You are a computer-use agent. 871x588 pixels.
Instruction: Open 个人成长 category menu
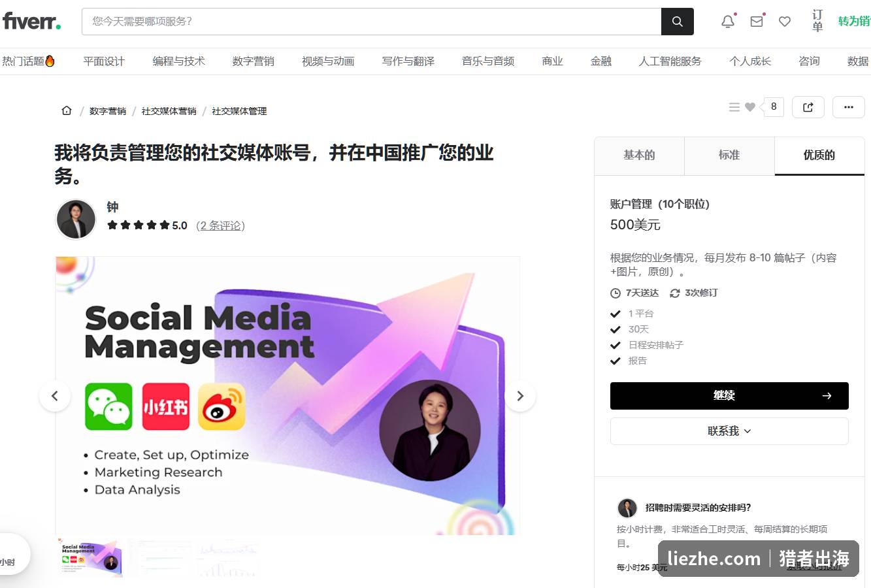pyautogui.click(x=750, y=61)
